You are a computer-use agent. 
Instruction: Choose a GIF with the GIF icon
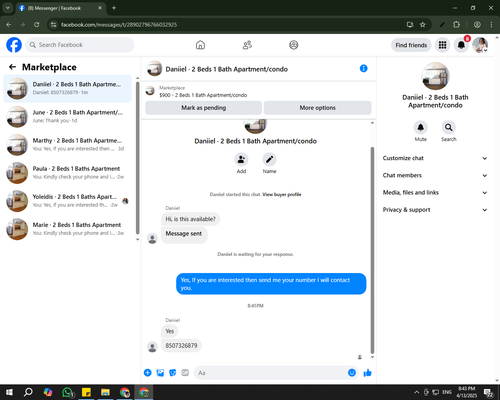[x=185, y=373]
